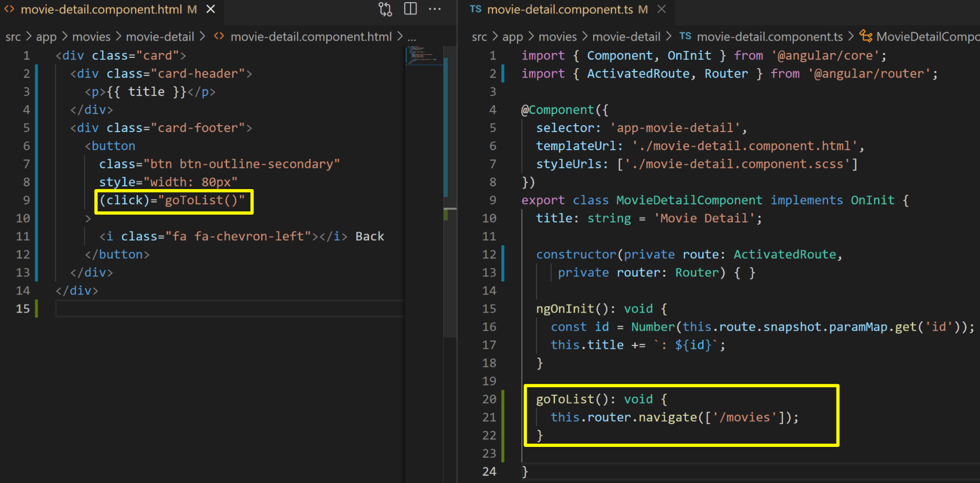Open 'movies' breadcrumb in left editor
Screen dimensions: 980x483
[x=91, y=37]
